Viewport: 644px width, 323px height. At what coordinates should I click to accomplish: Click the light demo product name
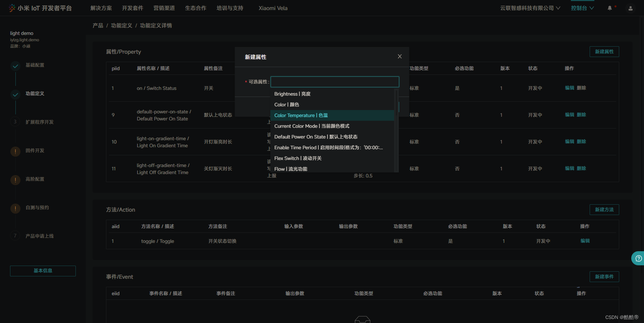point(21,33)
